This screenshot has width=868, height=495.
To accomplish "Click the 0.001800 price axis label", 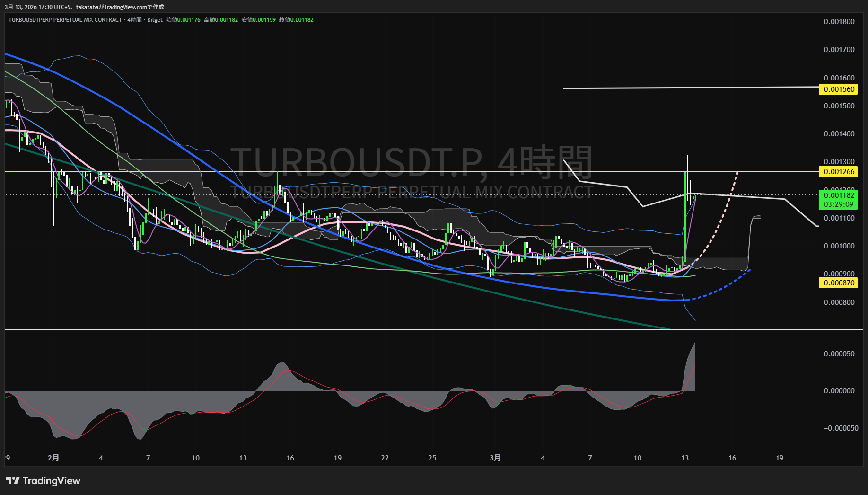I will (839, 22).
